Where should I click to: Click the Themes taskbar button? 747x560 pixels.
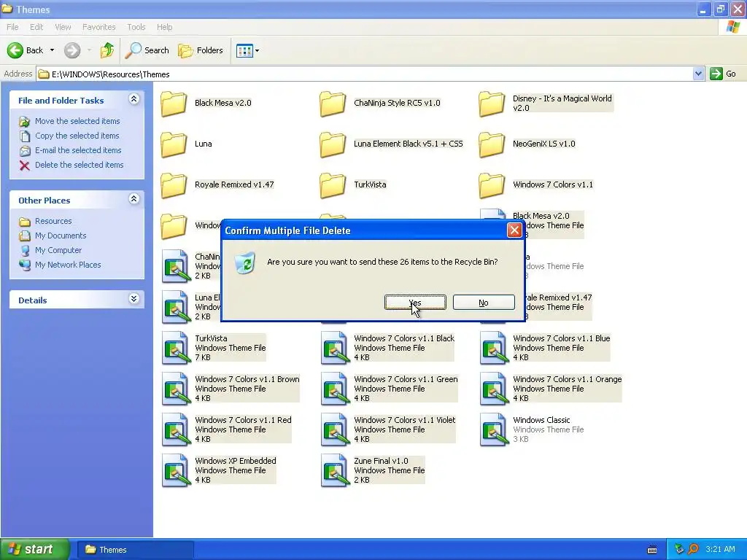pos(136,550)
